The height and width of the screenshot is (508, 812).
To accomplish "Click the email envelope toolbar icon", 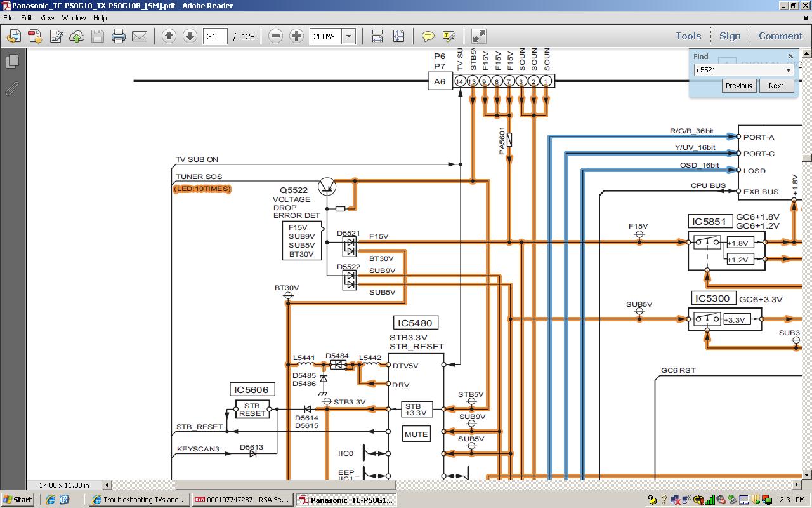I will (x=140, y=36).
